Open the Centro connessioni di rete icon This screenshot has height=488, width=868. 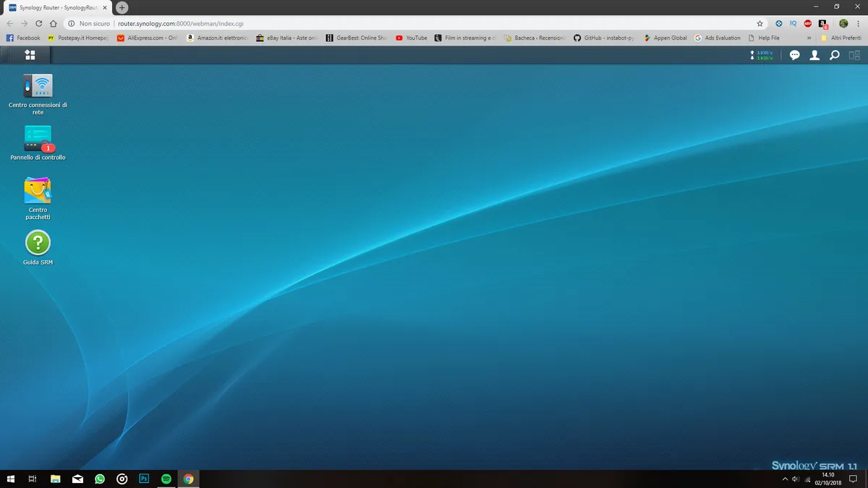click(38, 94)
